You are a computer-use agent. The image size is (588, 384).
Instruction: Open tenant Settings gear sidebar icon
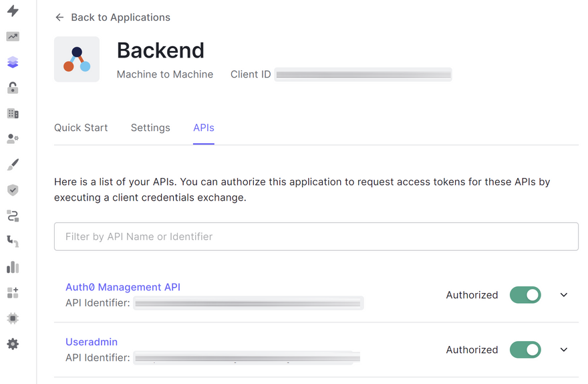(13, 344)
